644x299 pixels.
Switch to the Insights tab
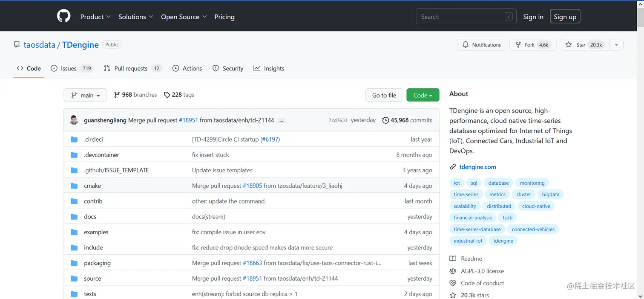coord(269,68)
